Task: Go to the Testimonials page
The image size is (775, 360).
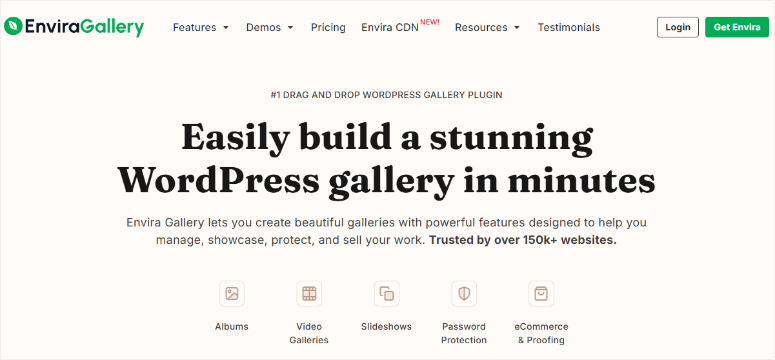Action: pos(569,27)
